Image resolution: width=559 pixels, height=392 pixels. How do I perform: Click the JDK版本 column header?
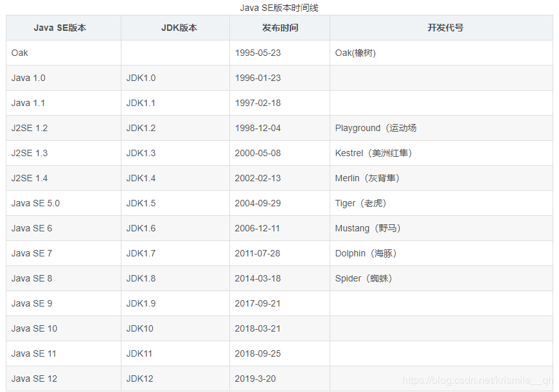[174, 28]
